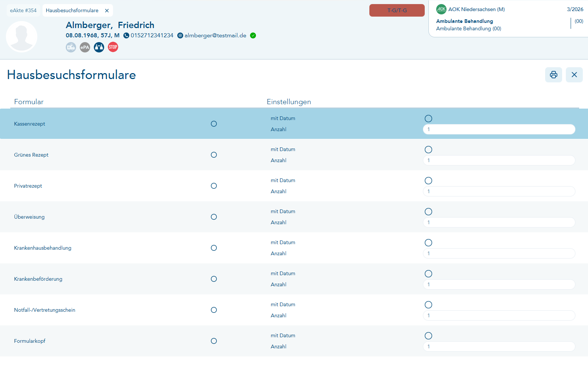
Task: Close the Hausbesuchsformulare panel with X button
Action: [574, 75]
